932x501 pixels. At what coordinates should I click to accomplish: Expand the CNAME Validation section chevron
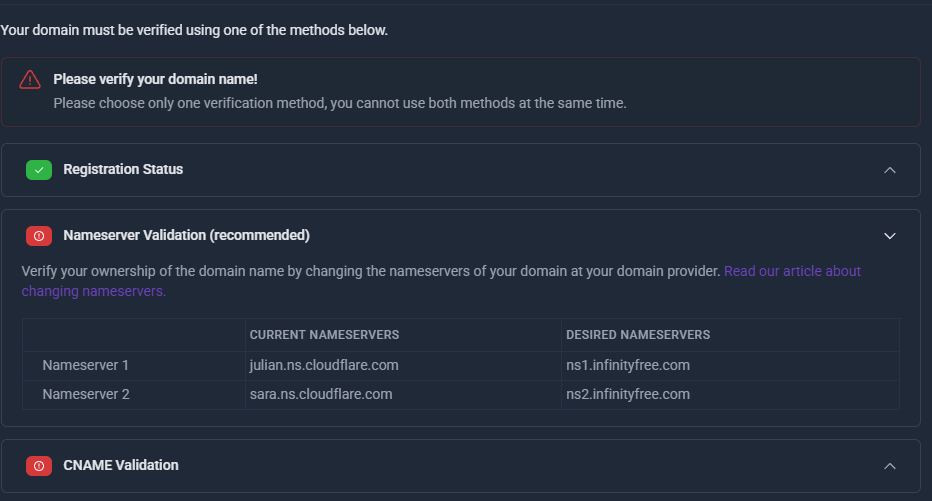click(x=890, y=466)
